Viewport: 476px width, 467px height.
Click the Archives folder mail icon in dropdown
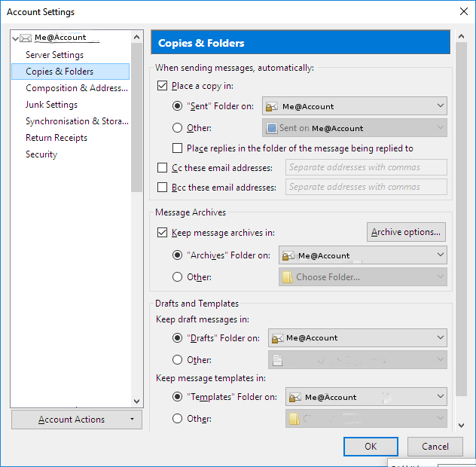coord(288,256)
